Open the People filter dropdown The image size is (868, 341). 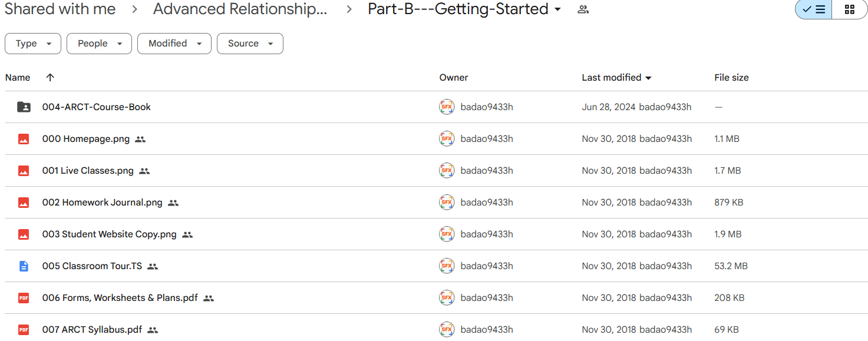coord(99,44)
